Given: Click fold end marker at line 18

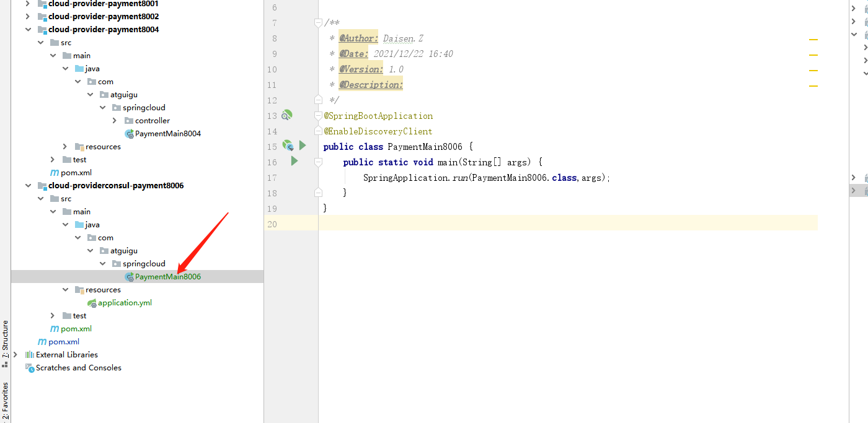Looking at the screenshot, I should (318, 193).
